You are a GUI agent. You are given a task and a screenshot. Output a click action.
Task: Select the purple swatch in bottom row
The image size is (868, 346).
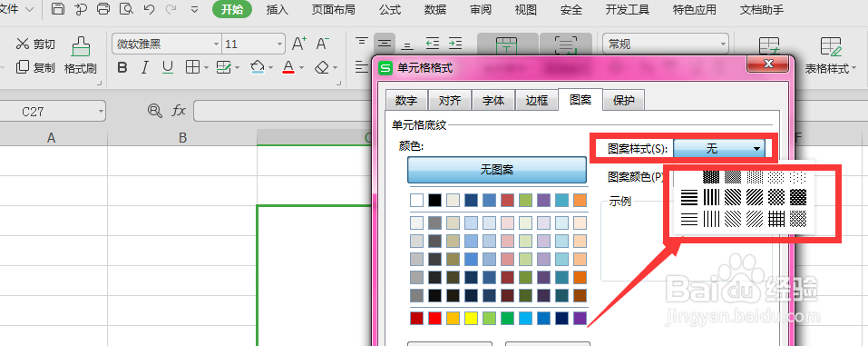pos(580,318)
